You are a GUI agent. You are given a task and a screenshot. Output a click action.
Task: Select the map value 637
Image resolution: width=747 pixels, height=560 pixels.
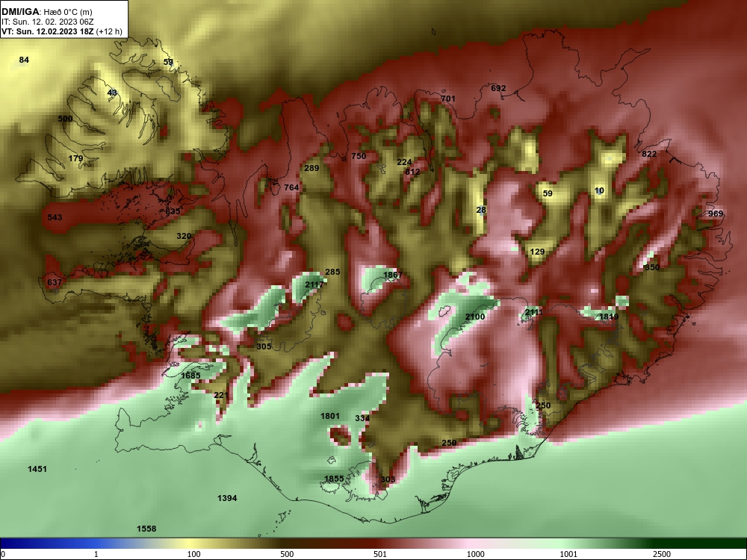pos(55,282)
